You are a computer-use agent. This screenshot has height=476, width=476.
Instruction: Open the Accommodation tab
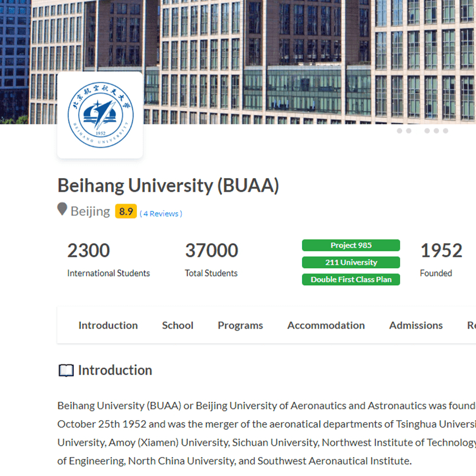[x=326, y=325]
